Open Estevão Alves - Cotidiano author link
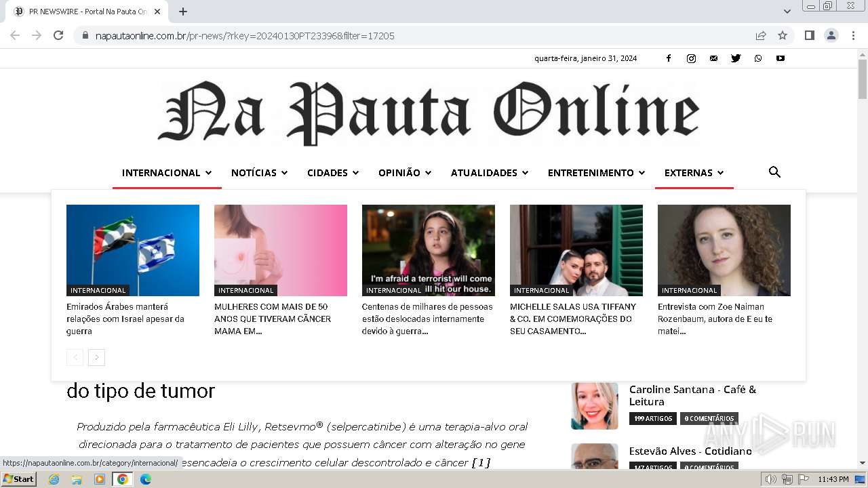The image size is (868, 488). click(690, 451)
